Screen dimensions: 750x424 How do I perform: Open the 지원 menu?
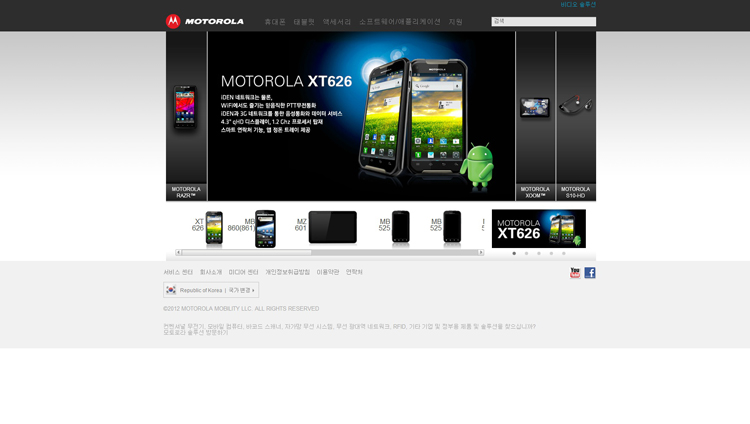point(455,22)
